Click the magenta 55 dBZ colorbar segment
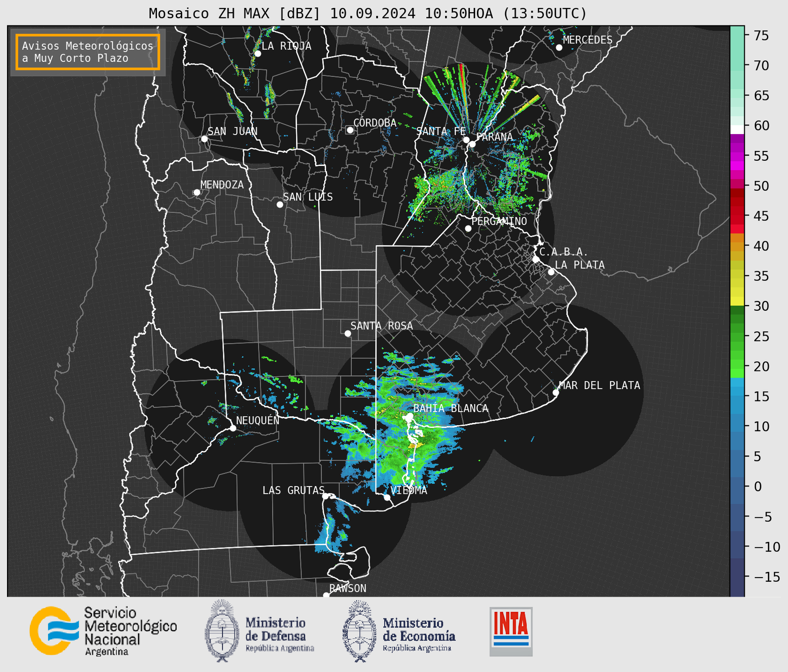 pyautogui.click(x=737, y=156)
